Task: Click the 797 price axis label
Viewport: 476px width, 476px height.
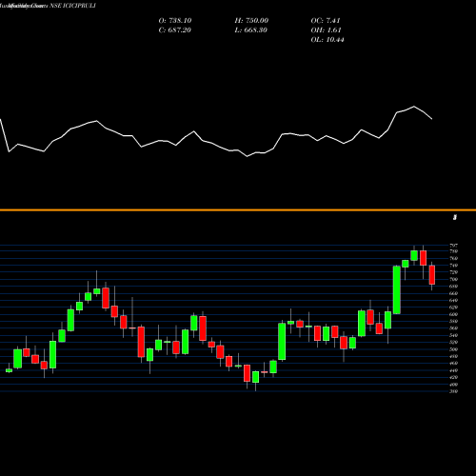Action: [453, 246]
